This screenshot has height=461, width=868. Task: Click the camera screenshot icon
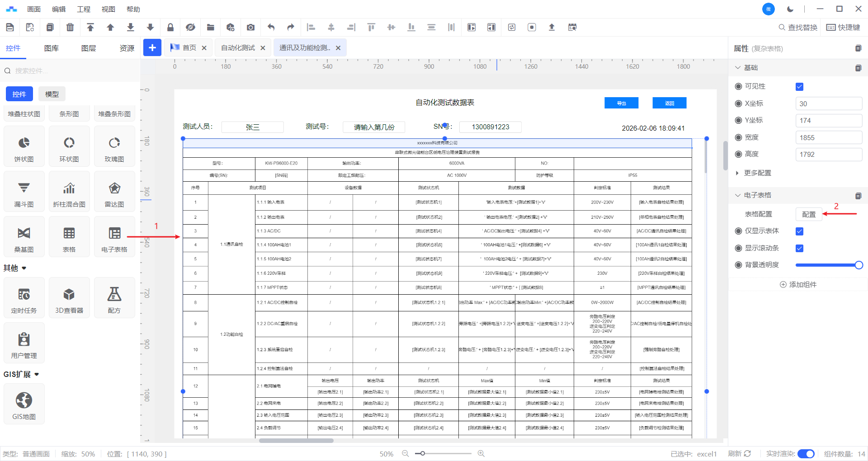(x=250, y=28)
